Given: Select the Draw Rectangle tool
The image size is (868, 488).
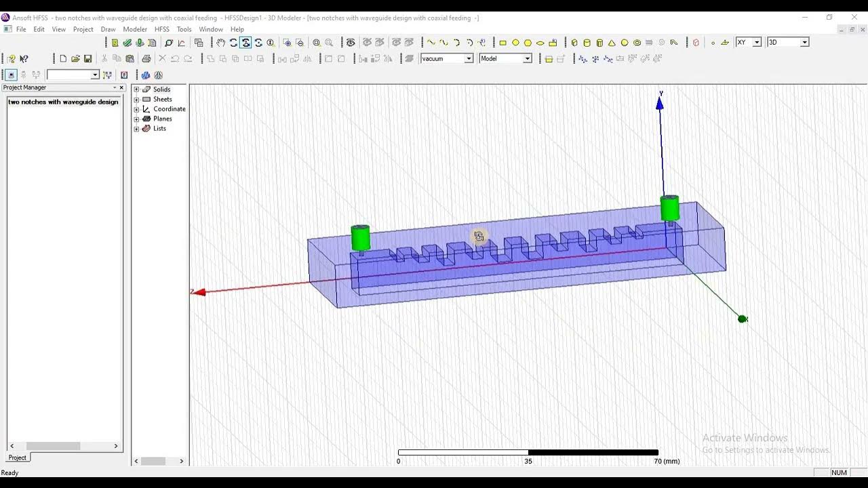Looking at the screenshot, I should (x=502, y=43).
